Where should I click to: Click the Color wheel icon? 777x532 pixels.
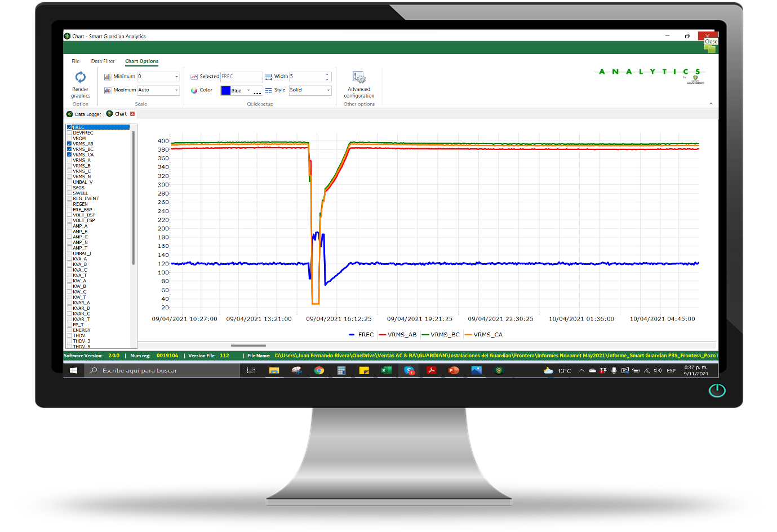pos(194,90)
